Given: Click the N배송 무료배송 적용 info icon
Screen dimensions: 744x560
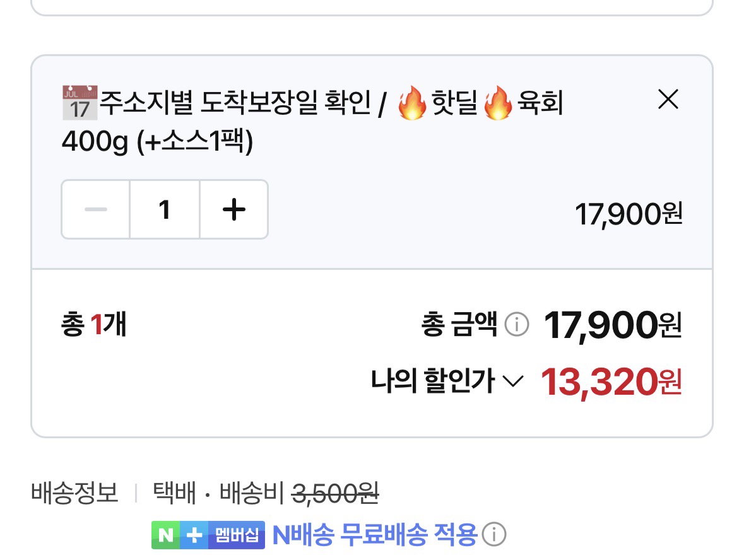Looking at the screenshot, I should [x=494, y=534].
